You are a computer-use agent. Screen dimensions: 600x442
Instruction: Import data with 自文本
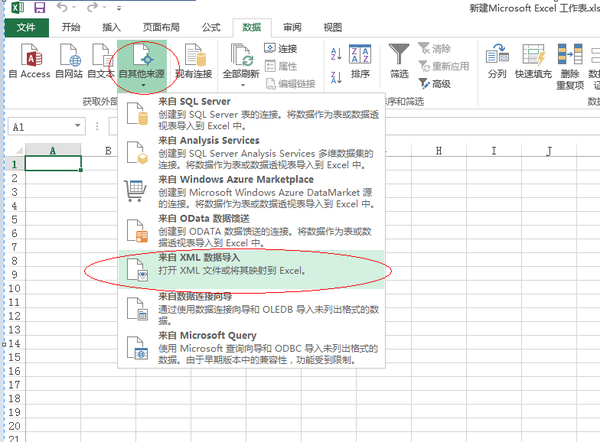click(x=101, y=61)
